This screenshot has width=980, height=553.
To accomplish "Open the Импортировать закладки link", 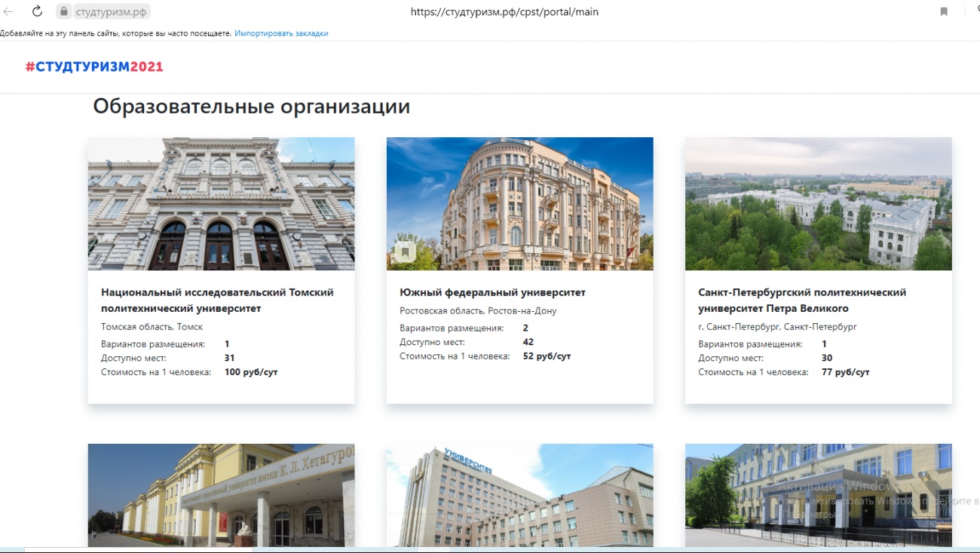I will point(281,33).
